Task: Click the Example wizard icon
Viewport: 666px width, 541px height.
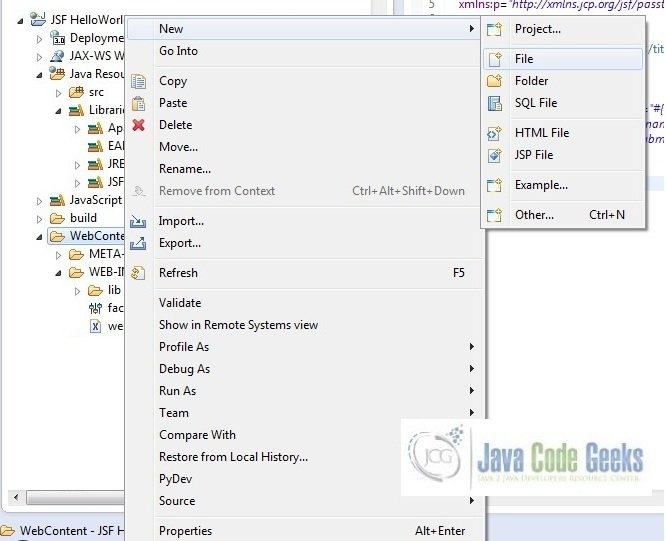Action: 494,185
